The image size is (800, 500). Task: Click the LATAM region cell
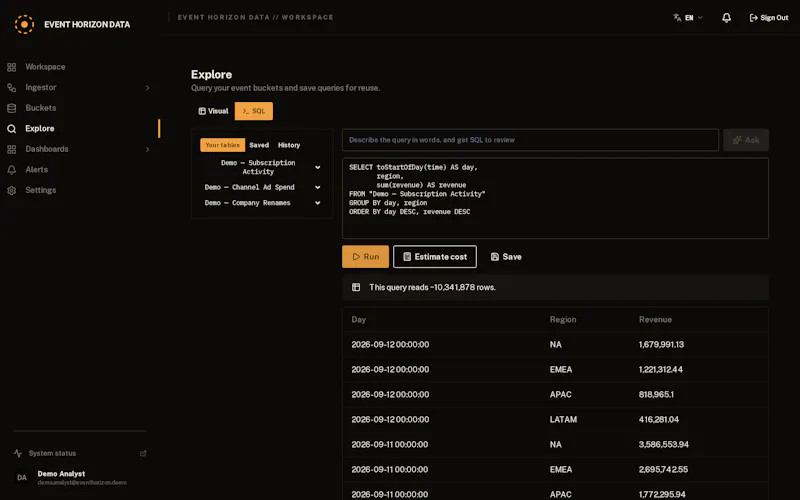click(x=563, y=419)
